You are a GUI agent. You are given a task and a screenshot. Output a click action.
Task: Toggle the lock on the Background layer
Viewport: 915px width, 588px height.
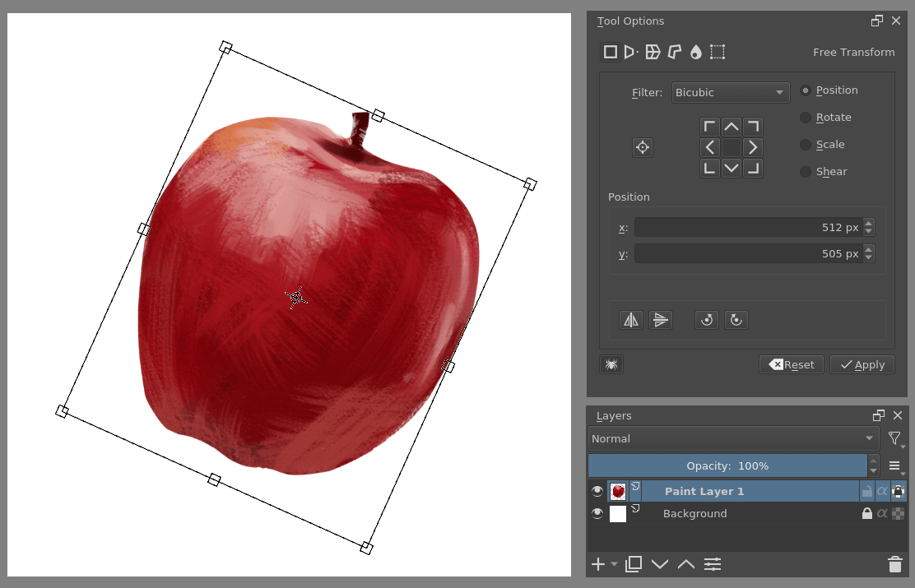pyautogui.click(x=866, y=513)
